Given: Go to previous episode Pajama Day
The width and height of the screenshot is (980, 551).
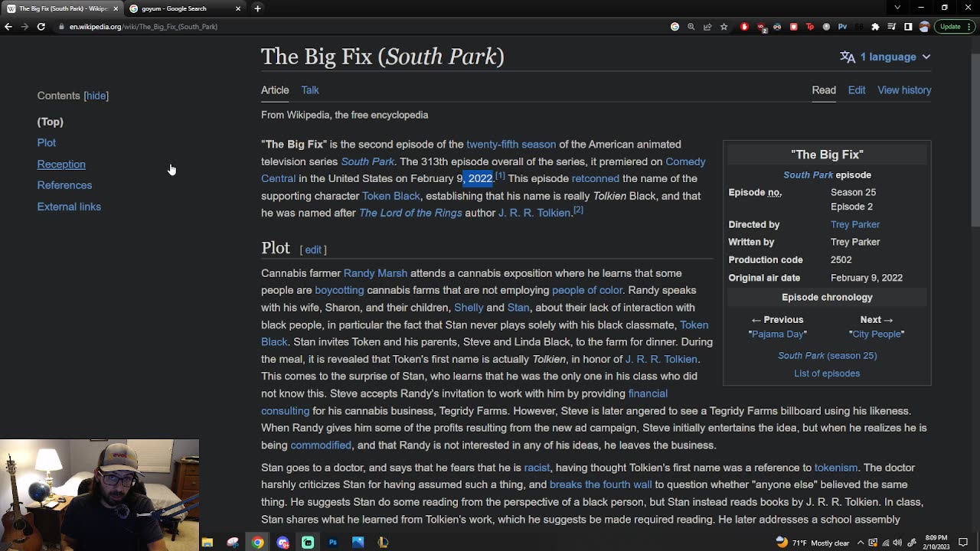Looking at the screenshot, I should (x=777, y=334).
